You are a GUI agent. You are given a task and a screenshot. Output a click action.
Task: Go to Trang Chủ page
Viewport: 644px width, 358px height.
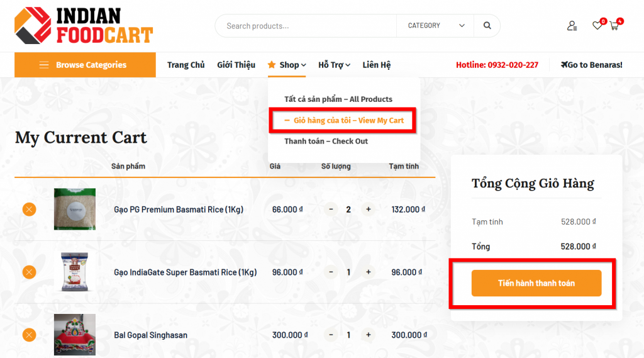186,65
